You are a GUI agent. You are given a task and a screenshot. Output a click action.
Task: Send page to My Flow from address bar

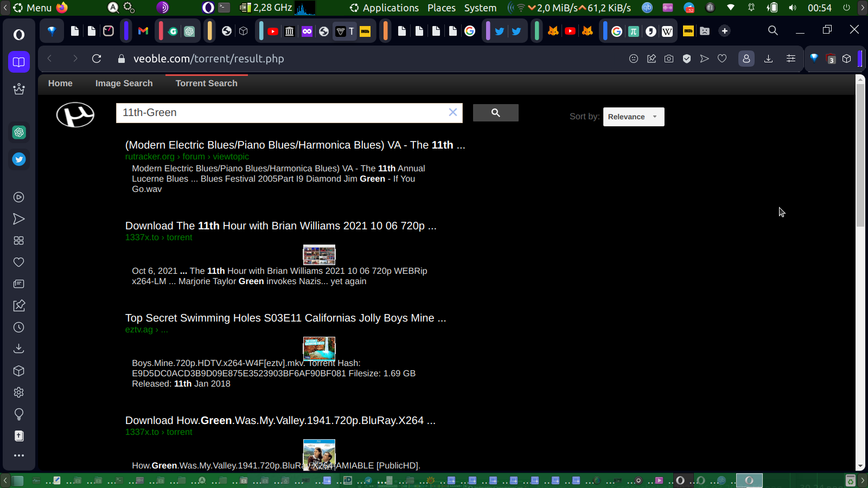click(705, 59)
